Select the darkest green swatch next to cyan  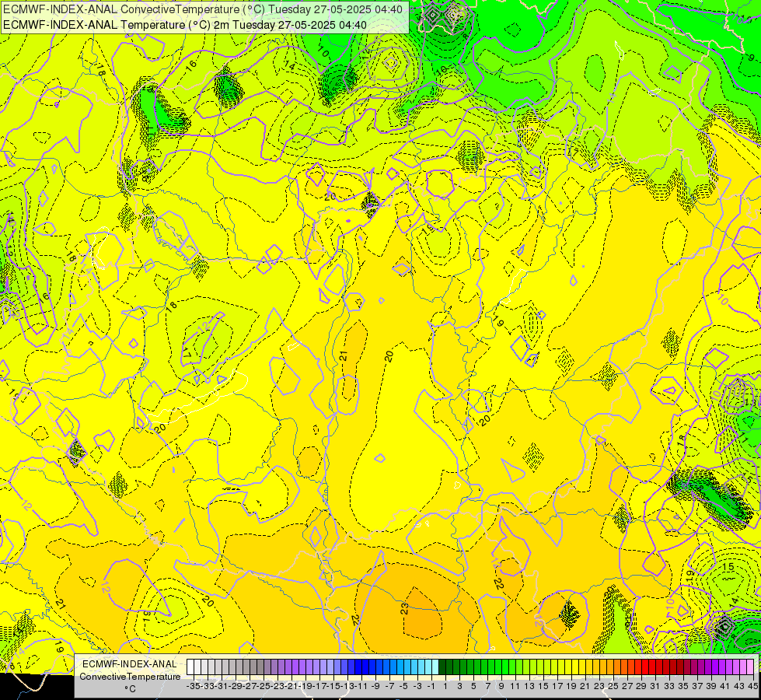click(442, 667)
